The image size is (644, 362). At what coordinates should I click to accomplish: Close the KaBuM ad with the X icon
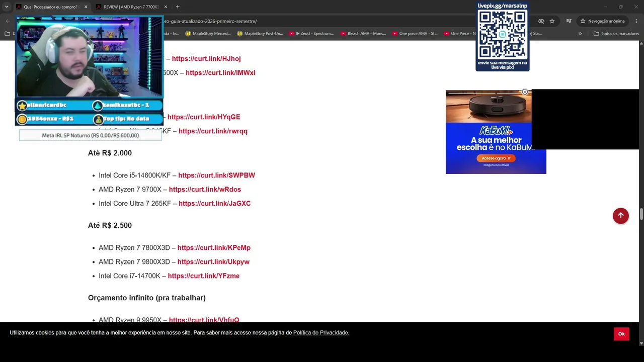(525, 92)
